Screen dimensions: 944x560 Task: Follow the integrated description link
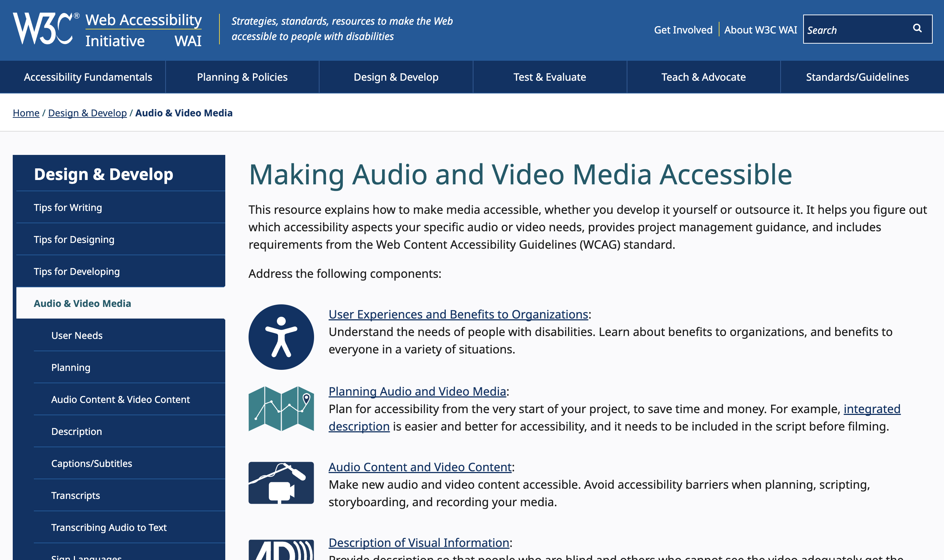point(872,409)
